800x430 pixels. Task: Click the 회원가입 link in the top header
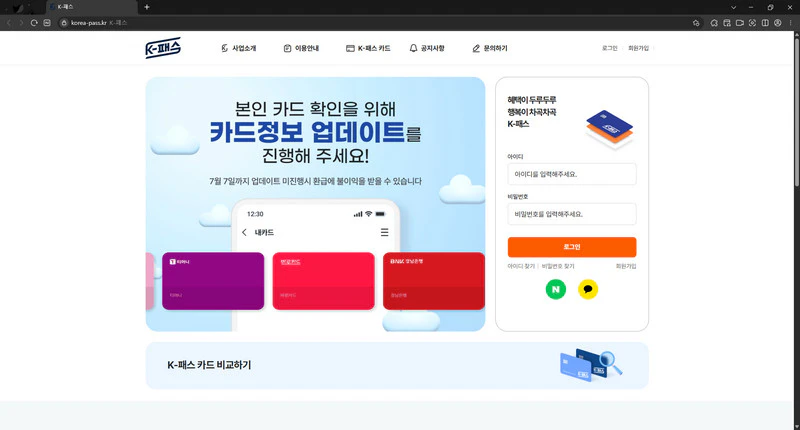click(x=638, y=48)
